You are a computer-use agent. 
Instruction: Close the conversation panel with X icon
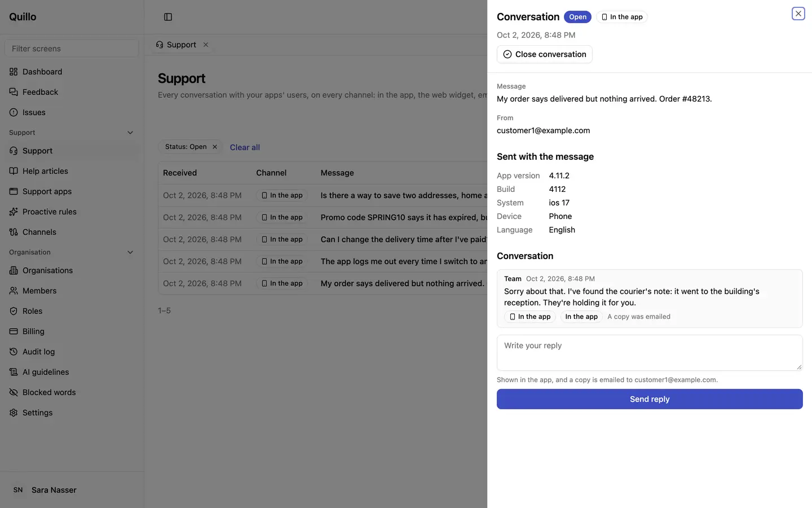click(x=798, y=14)
